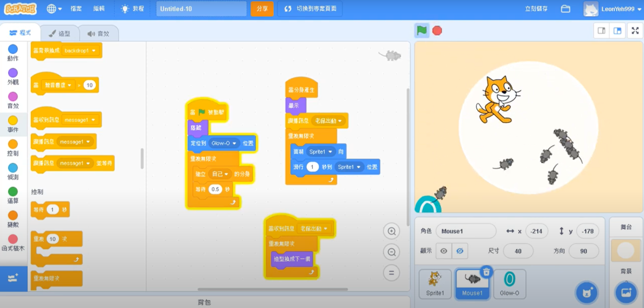The height and width of the screenshot is (308, 644).
Task: Enter full screen stage mode
Action: pyautogui.click(x=635, y=31)
